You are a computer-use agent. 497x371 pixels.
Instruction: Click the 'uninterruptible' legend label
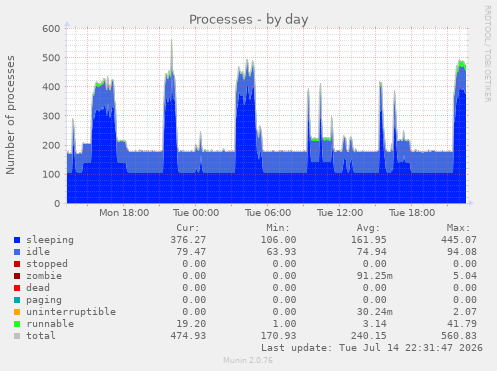click(71, 312)
